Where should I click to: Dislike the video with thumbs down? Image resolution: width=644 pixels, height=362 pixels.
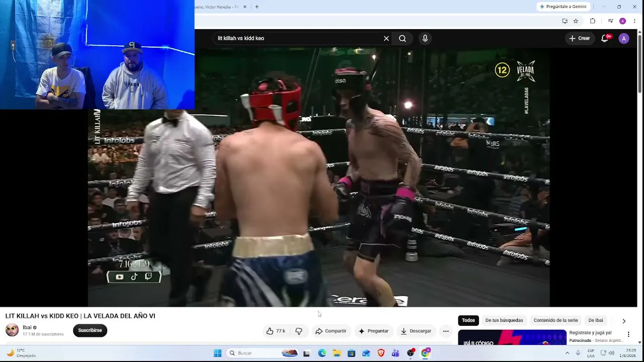[299, 331]
